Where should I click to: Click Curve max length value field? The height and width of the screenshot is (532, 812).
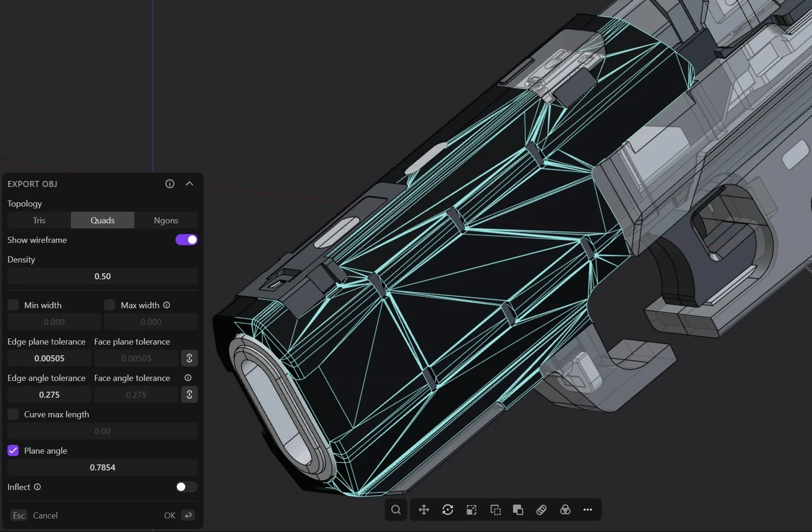tap(103, 431)
